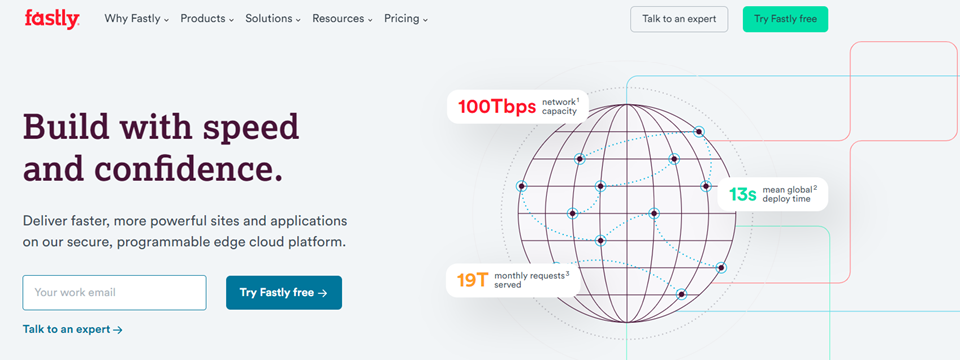This screenshot has width=960, height=360.
Task: Click the gray Talk to an expert button
Action: tap(679, 19)
